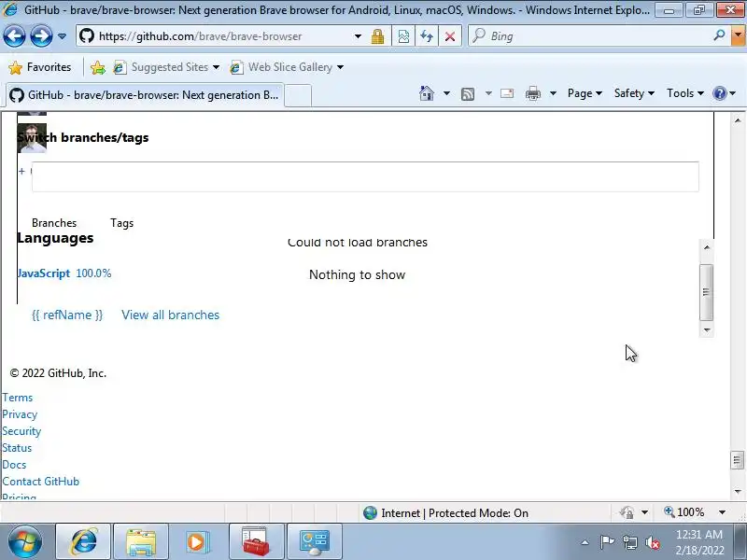Click the RSS feeds icon
This screenshot has width=747, height=560.
[x=468, y=94]
